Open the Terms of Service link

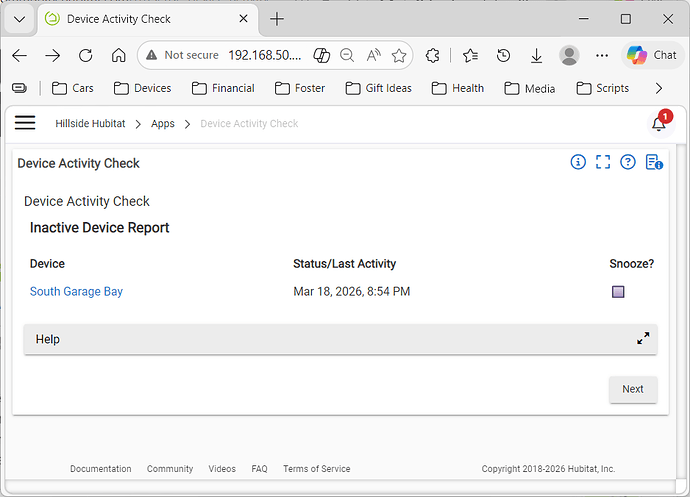coord(317,469)
